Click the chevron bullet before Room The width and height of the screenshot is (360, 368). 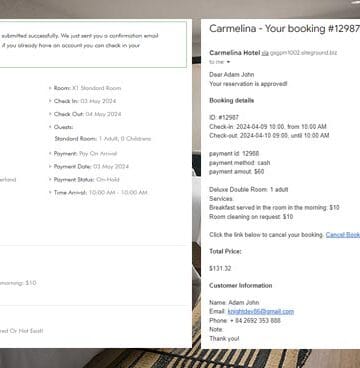[x=50, y=88]
